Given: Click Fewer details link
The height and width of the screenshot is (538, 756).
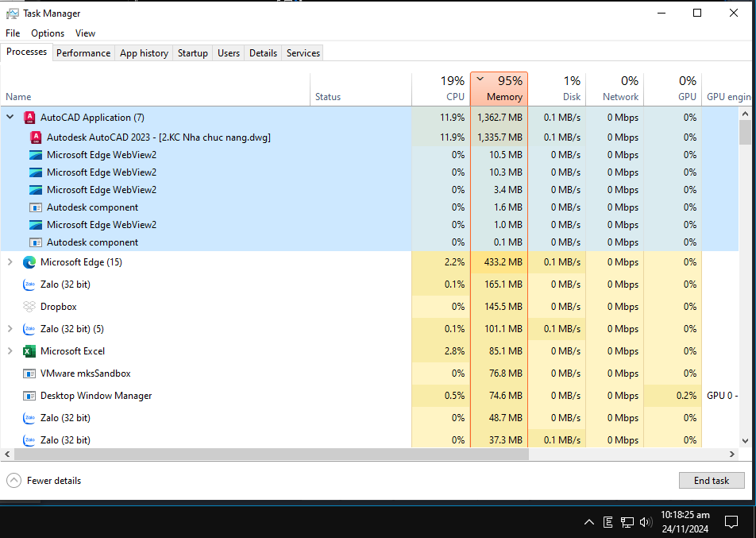Looking at the screenshot, I should pyautogui.click(x=54, y=481).
